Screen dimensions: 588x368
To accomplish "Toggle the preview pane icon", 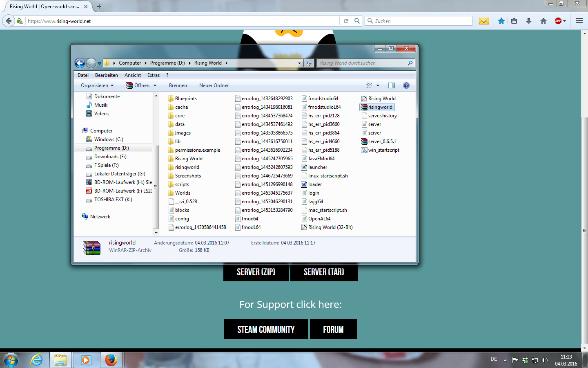I will tap(391, 85).
